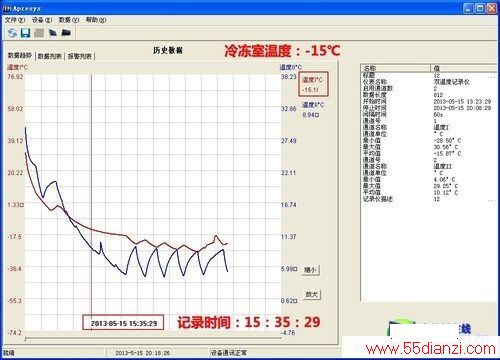Switch to the 报警列表 tab

pos(80,56)
